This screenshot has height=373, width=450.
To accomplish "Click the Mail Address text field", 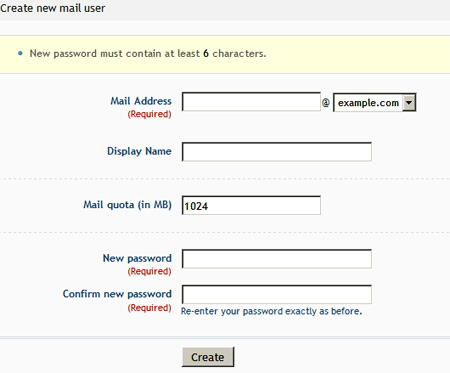I will pyautogui.click(x=251, y=102).
